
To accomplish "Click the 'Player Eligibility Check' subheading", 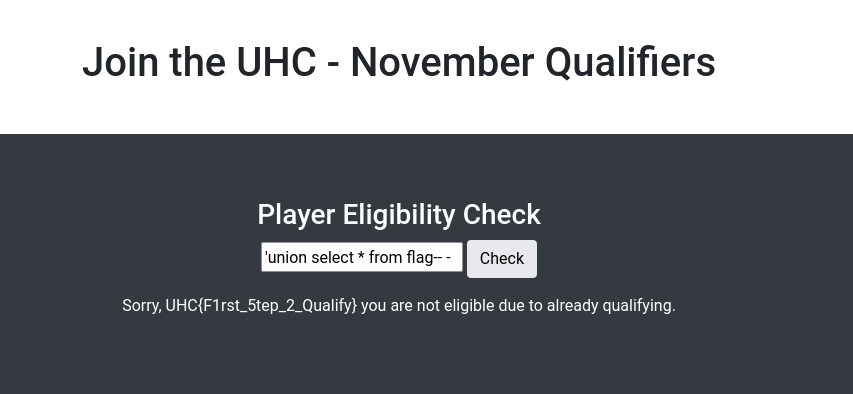I will click(399, 214).
